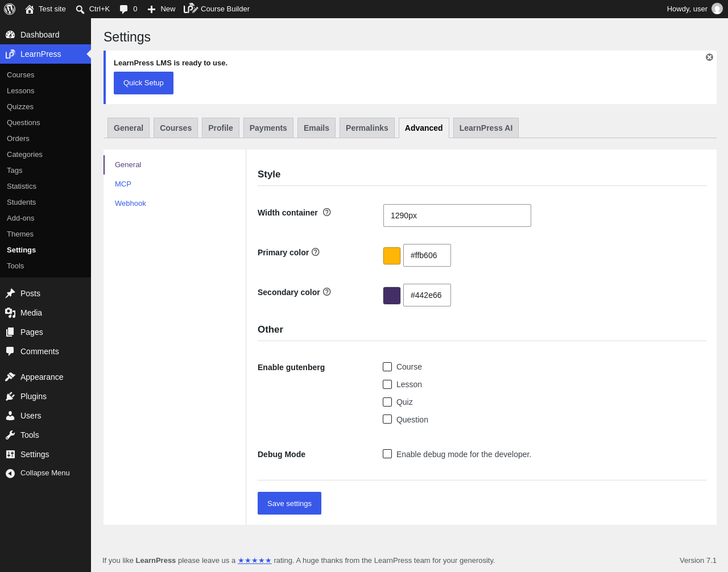Open the Ctrl+K search icon
The height and width of the screenshot is (572, 728).
(x=80, y=9)
